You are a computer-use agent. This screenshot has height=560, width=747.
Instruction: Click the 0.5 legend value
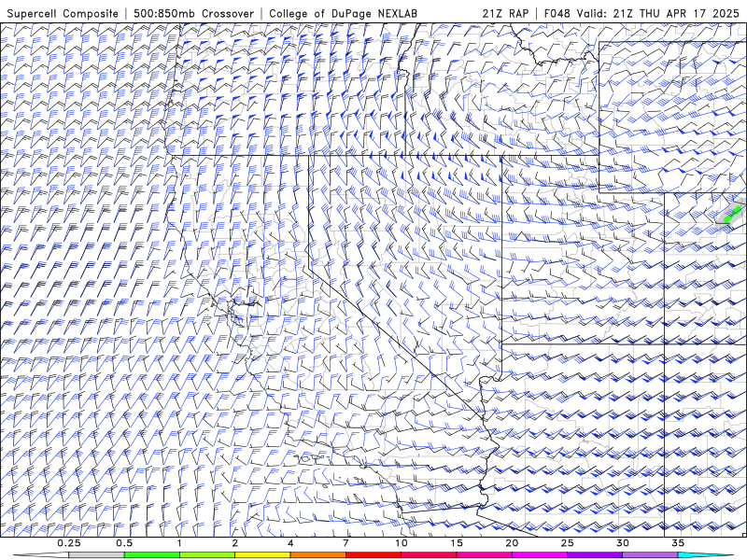124,543
